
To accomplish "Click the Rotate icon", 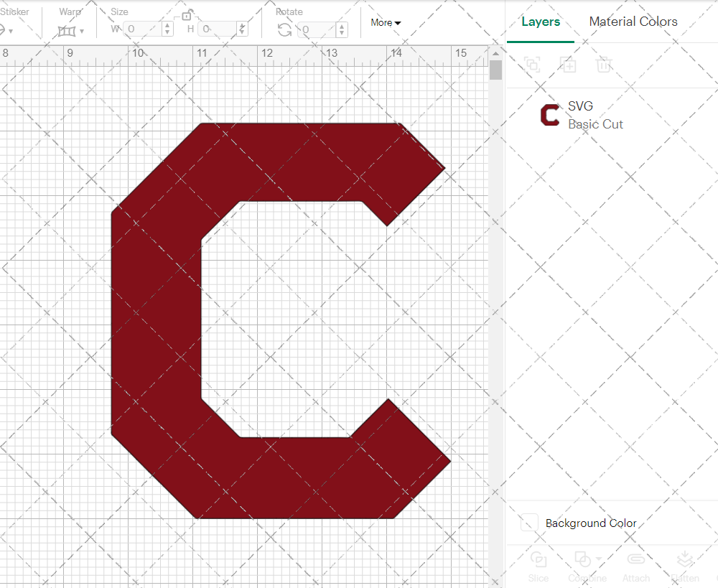I will (x=284, y=29).
